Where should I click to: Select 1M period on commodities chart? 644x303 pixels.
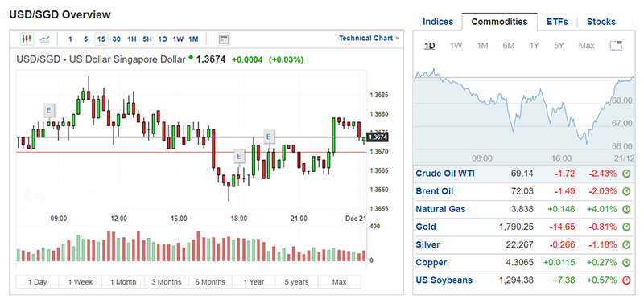tap(482, 46)
